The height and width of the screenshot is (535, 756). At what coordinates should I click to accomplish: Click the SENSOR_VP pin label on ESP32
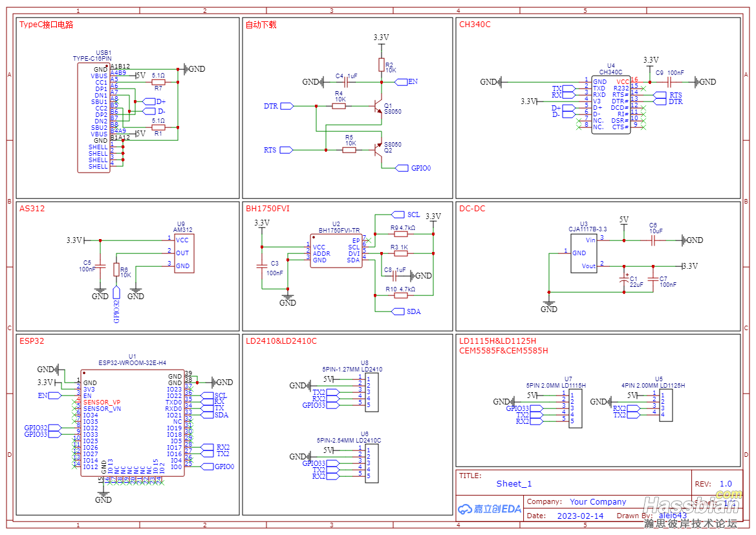coord(102,403)
